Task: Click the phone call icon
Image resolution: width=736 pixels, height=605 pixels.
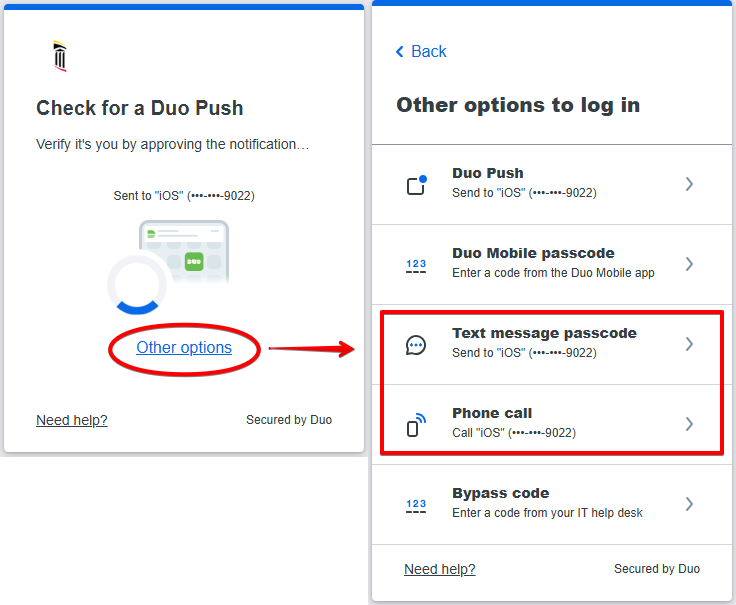Action: pos(416,425)
